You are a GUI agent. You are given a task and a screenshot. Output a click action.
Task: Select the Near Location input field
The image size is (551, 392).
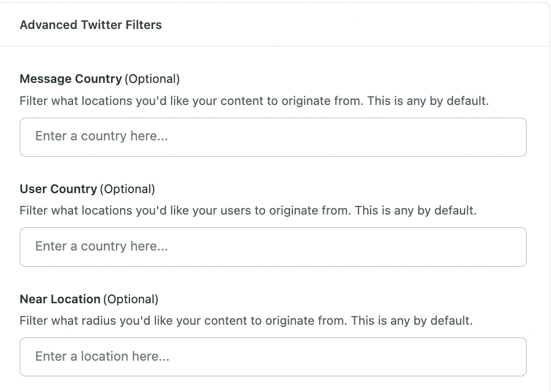273,357
